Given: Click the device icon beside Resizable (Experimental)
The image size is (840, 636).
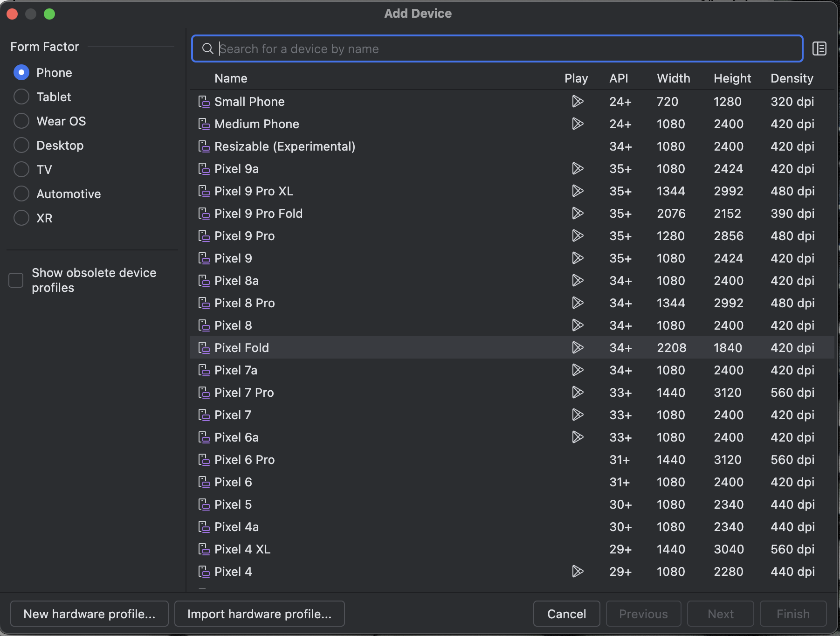Looking at the screenshot, I should coord(204,146).
